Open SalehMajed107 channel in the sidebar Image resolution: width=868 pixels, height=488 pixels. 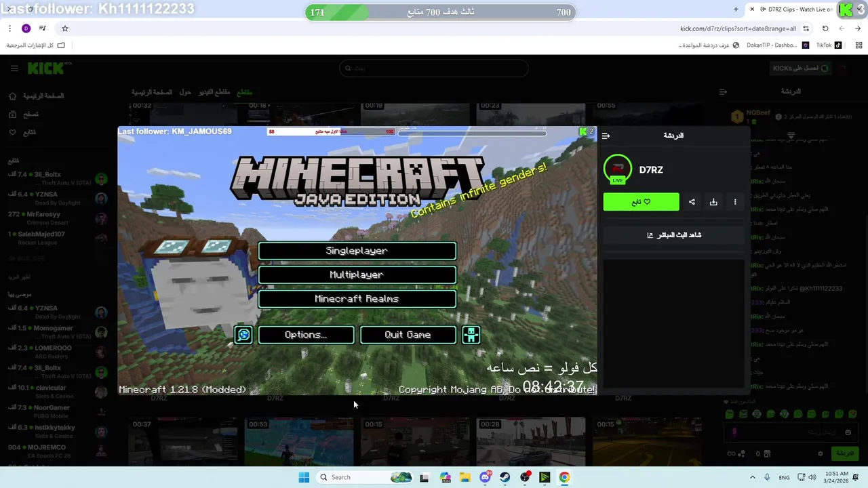point(58,238)
